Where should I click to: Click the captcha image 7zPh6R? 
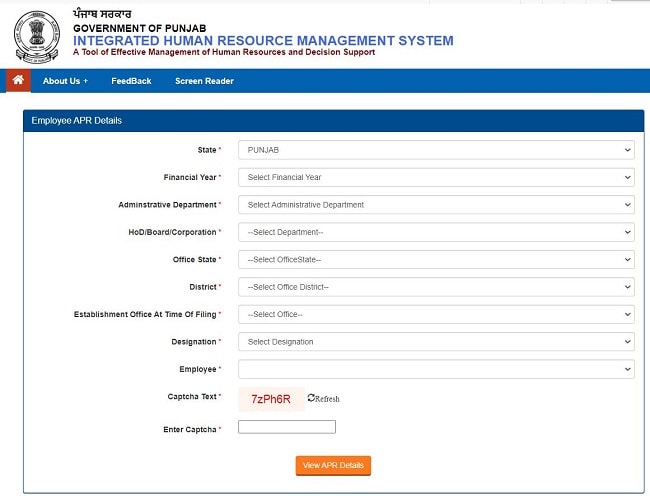click(271, 399)
